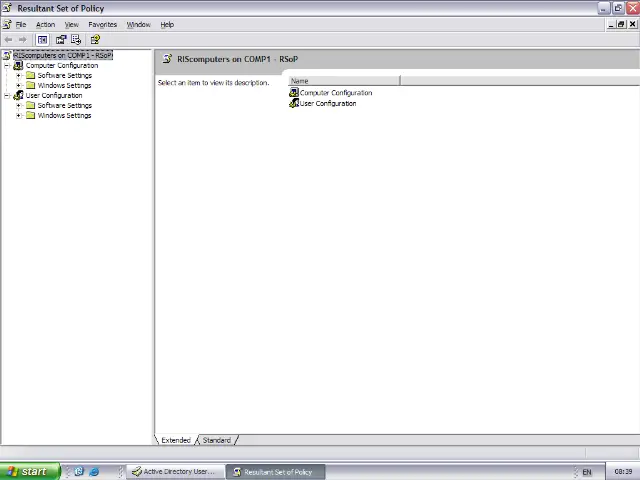Click the Computer Configuration icon in the tree

tap(18, 65)
